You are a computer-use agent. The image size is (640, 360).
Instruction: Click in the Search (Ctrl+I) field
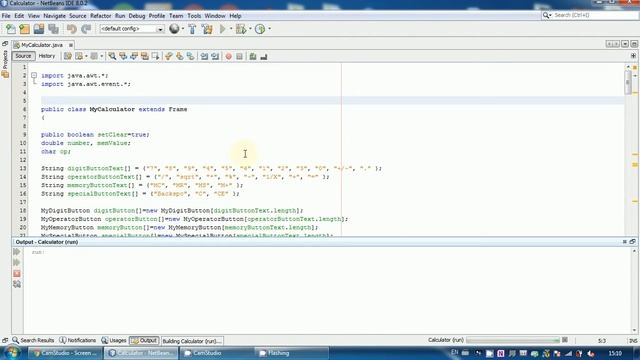pyautogui.click(x=594, y=15)
